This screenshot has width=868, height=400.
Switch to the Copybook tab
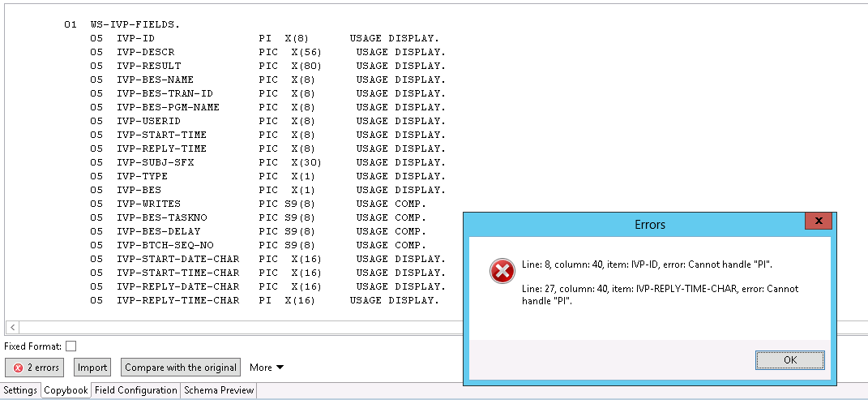[x=66, y=390]
